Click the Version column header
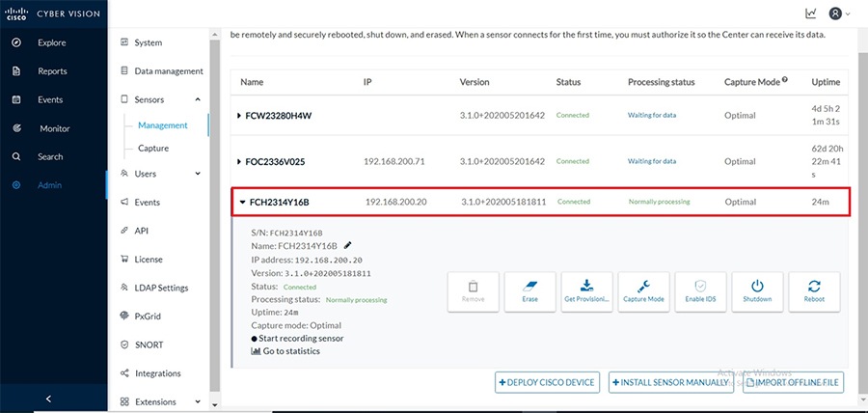The image size is (868, 413). (475, 82)
